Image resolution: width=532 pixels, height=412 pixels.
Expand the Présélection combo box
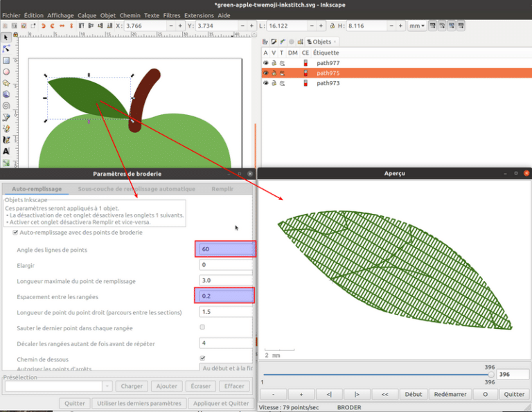tap(107, 386)
